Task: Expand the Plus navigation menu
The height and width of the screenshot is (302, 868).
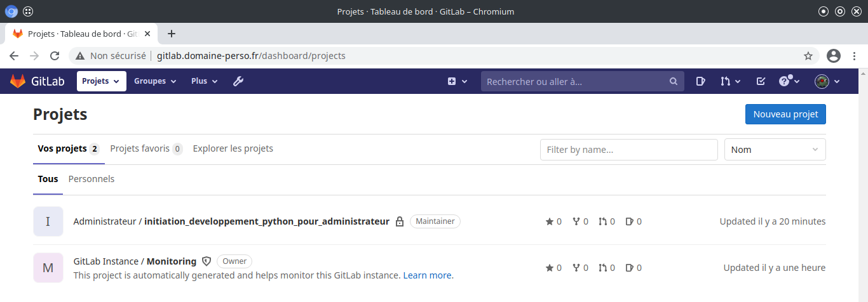Action: coord(204,81)
